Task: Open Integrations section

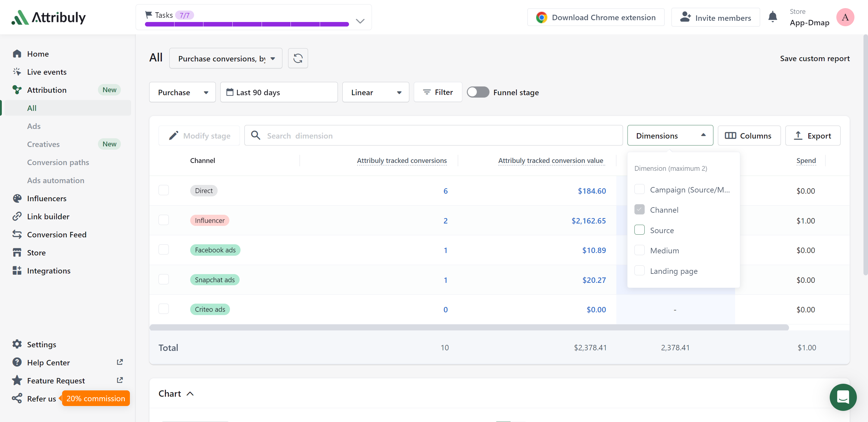Action: pyautogui.click(x=49, y=271)
